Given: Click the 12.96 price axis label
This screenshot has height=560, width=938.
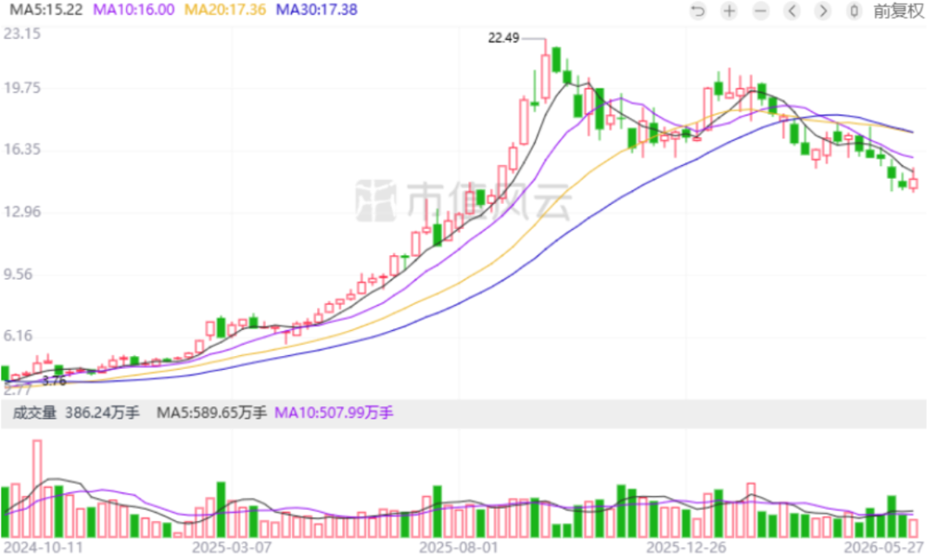Looking at the screenshot, I should pos(22,214).
